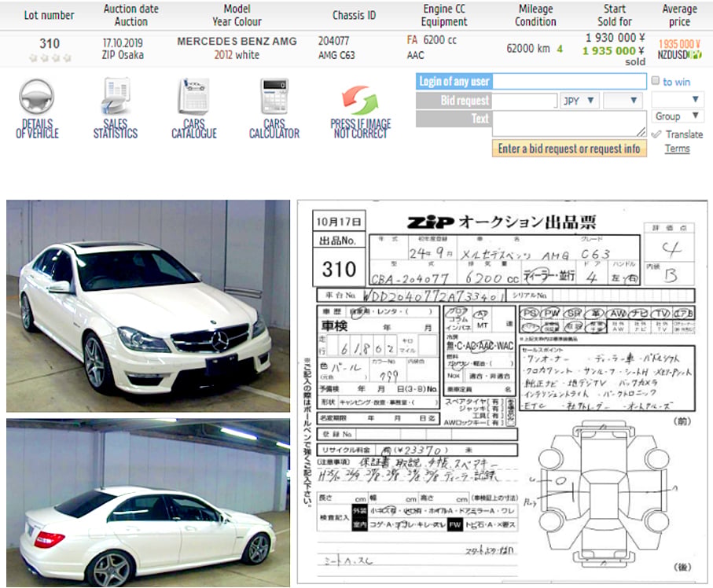Click lot number '310' in the table
713x588 pixels.
point(50,44)
